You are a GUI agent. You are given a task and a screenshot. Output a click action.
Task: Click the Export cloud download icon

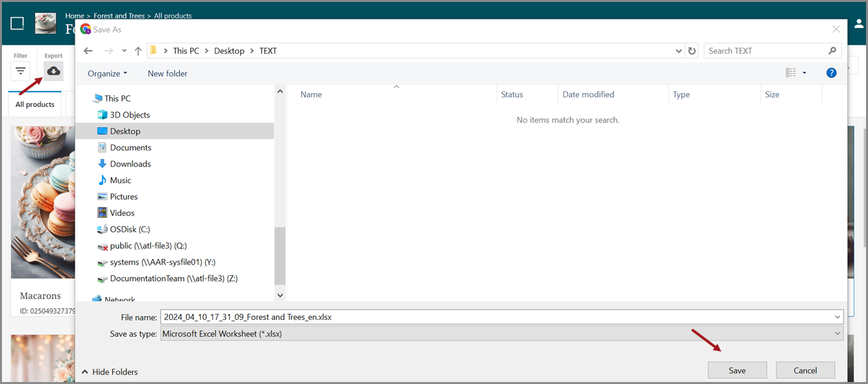(53, 71)
